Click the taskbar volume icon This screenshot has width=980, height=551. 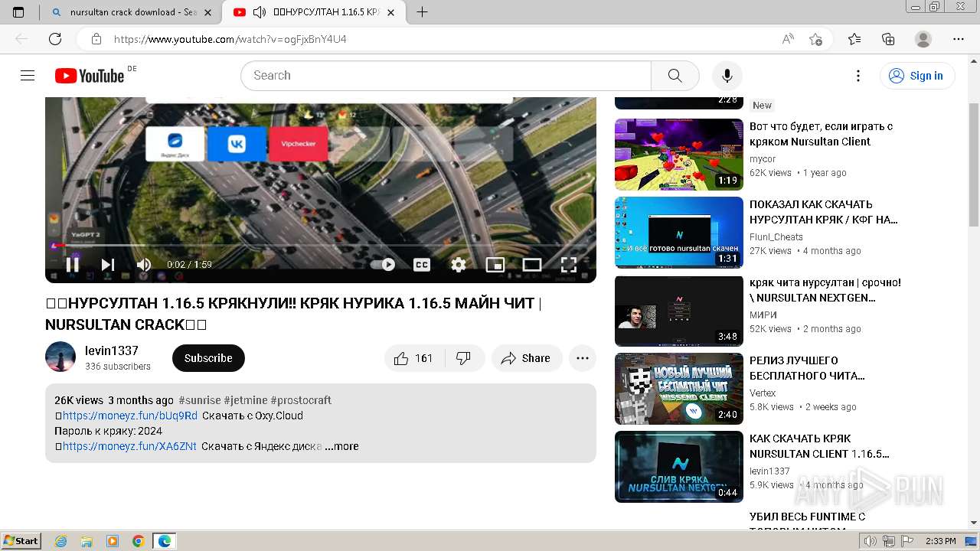pos(871,541)
